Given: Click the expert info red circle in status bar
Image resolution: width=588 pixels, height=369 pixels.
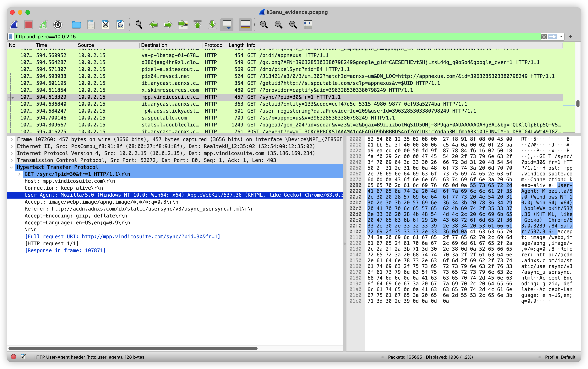Looking at the screenshot, I should 14,357.
